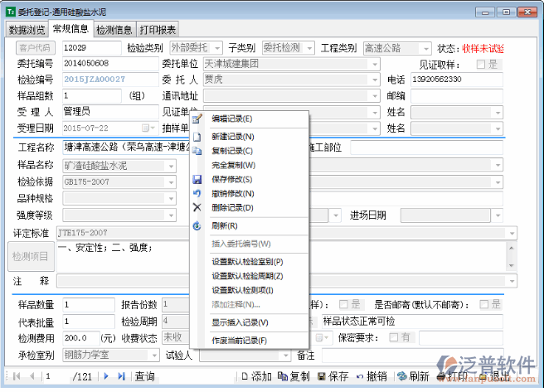Jump to the last record arrow
The height and width of the screenshot is (392, 544).
121,376
